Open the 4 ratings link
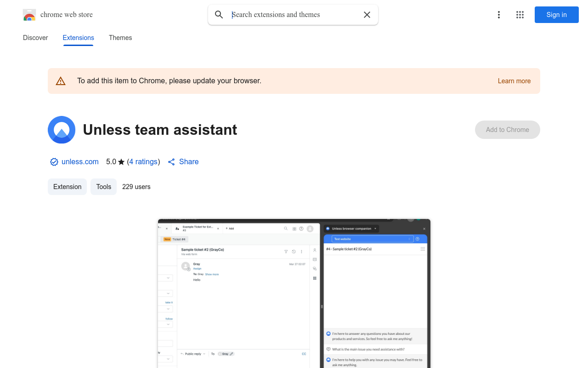 point(143,162)
